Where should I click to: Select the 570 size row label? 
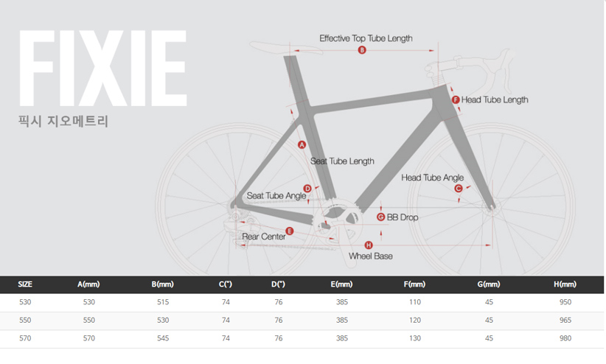pyautogui.click(x=25, y=338)
